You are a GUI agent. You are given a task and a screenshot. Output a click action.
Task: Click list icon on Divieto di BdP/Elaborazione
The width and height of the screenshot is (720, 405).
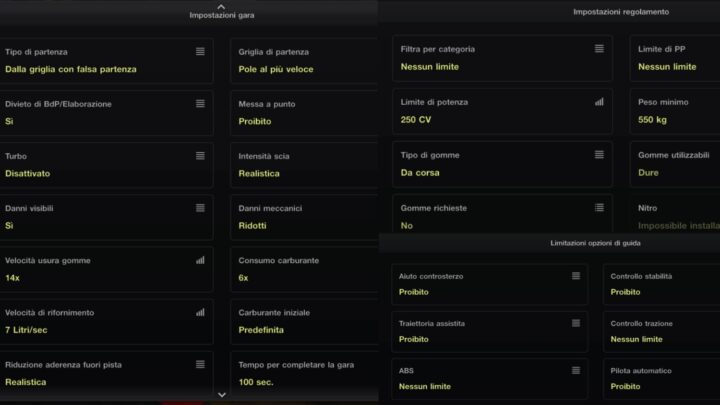(x=200, y=103)
